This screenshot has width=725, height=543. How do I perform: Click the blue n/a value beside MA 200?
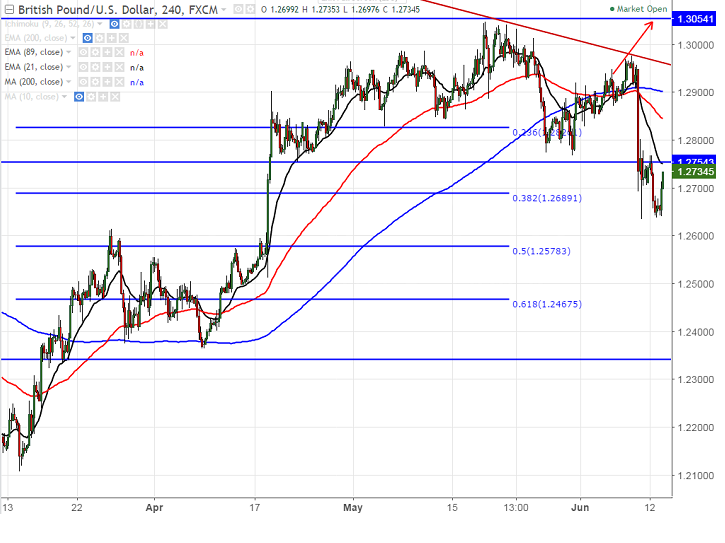point(137,82)
